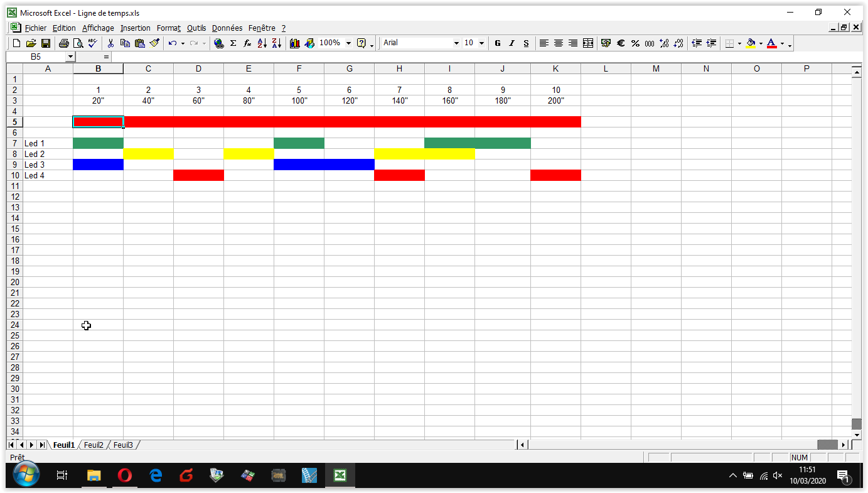This screenshot has height=493, width=868.
Task: Click the Merge and Center icon
Action: point(588,43)
